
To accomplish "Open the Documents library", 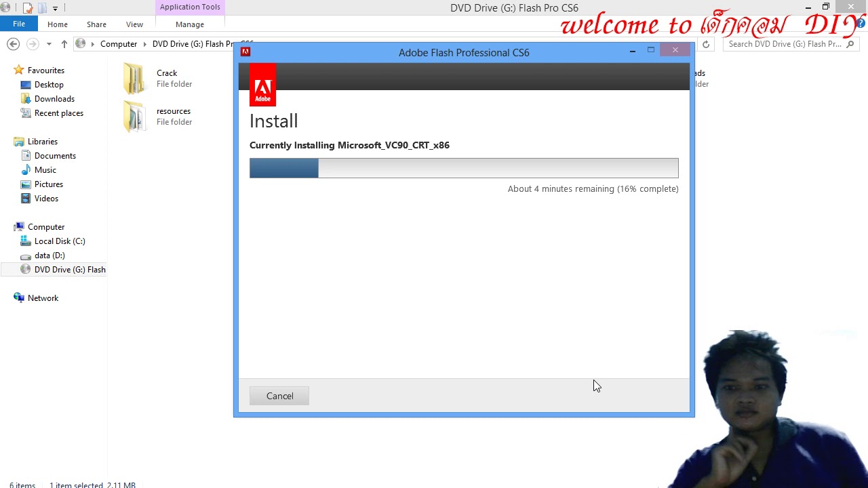I will click(55, 156).
